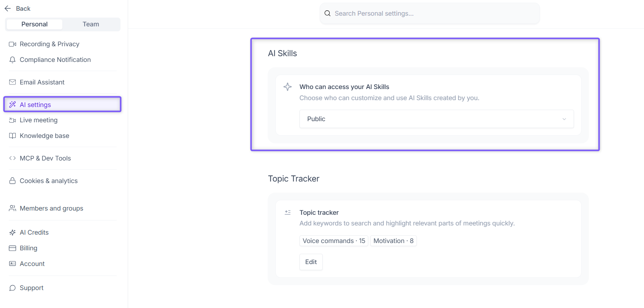This screenshot has width=644, height=308.
Task: Open the Public access dropdown
Action: tap(436, 119)
